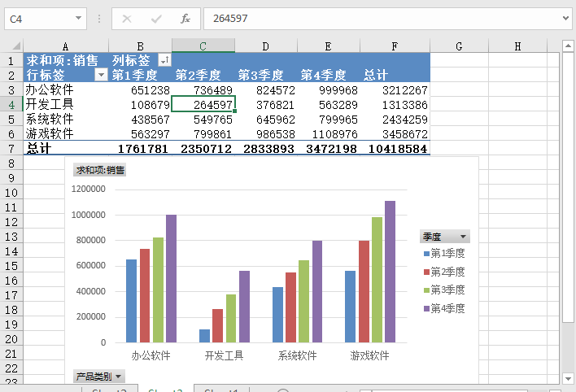Viewport: 576px width, 392px height.
Task: Click the blue 开发工具 first quarter bar
Action: point(205,336)
